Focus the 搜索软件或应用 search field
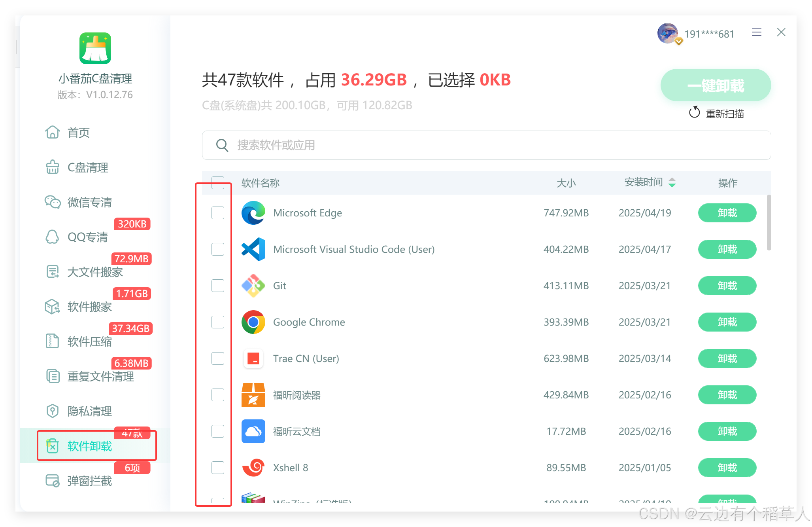The width and height of the screenshot is (812, 527). pyautogui.click(x=486, y=145)
